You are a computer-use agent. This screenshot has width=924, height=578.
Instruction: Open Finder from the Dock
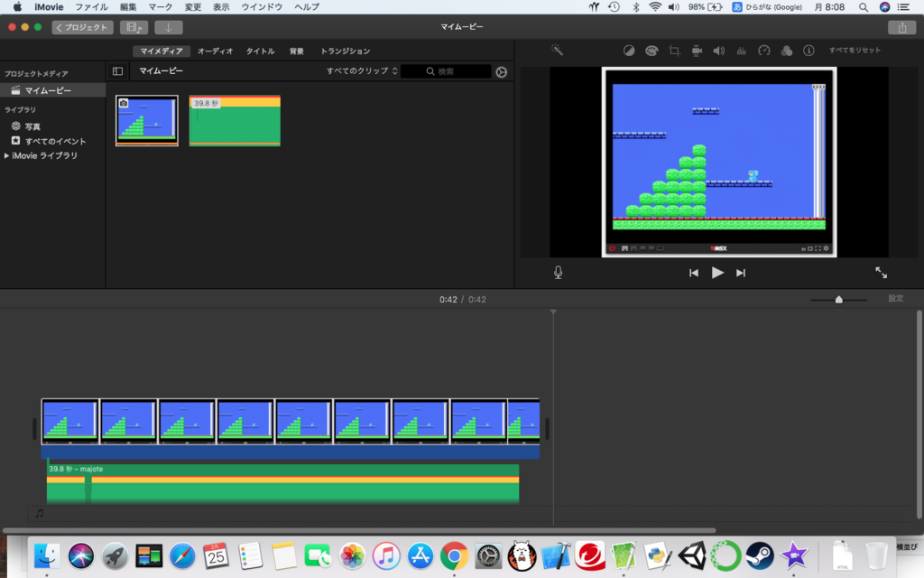click(x=47, y=555)
